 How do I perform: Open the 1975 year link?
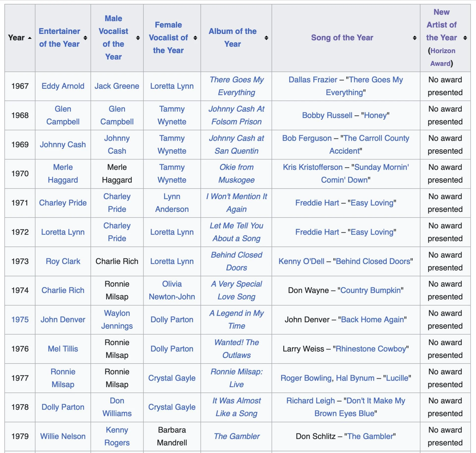click(20, 319)
